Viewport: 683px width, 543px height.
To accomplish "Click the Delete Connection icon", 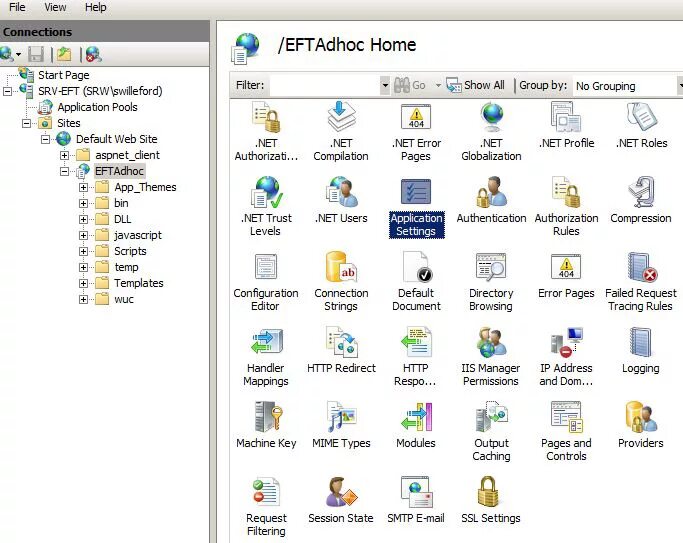I will click(93, 54).
